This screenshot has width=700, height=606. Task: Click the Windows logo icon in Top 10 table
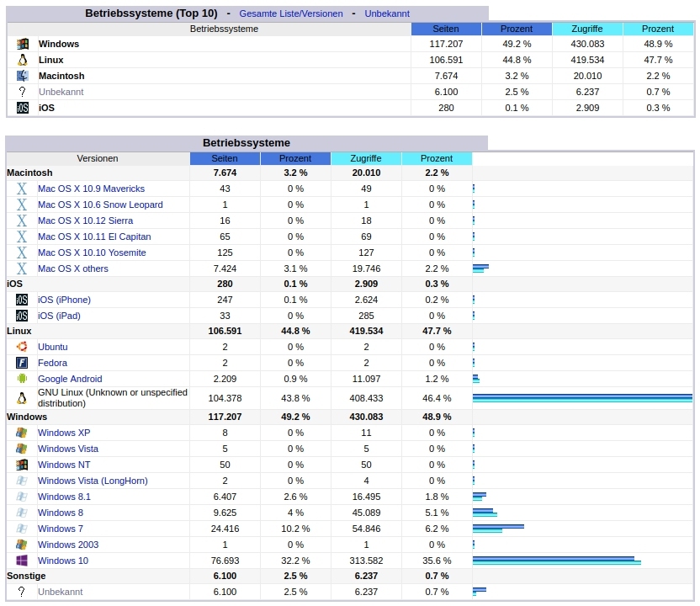click(23, 44)
